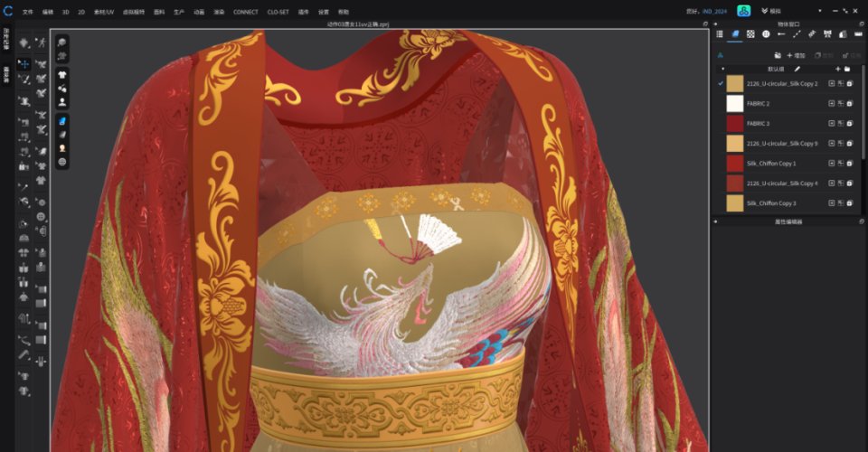Select the 2126_U-circular_Silk Copy 9 row
868x452 pixels.
788,144
